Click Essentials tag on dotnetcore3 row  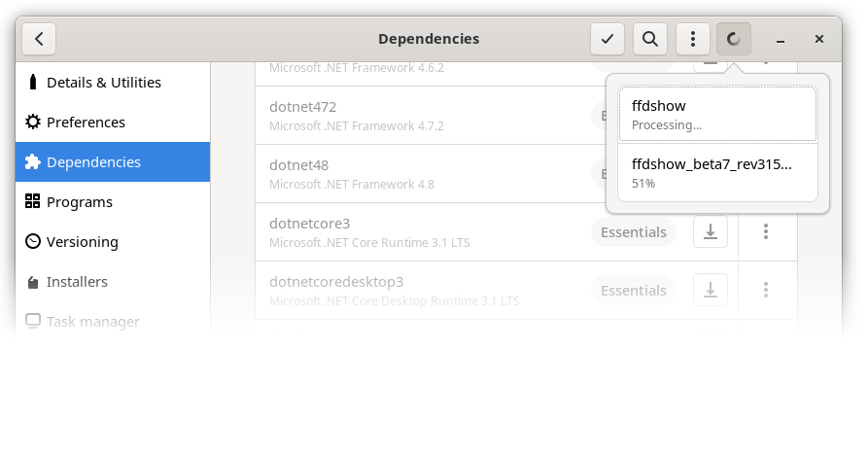[634, 232]
